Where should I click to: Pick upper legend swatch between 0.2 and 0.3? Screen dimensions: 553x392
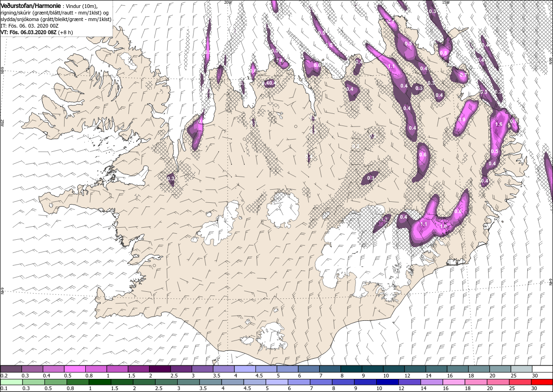tap(11, 369)
